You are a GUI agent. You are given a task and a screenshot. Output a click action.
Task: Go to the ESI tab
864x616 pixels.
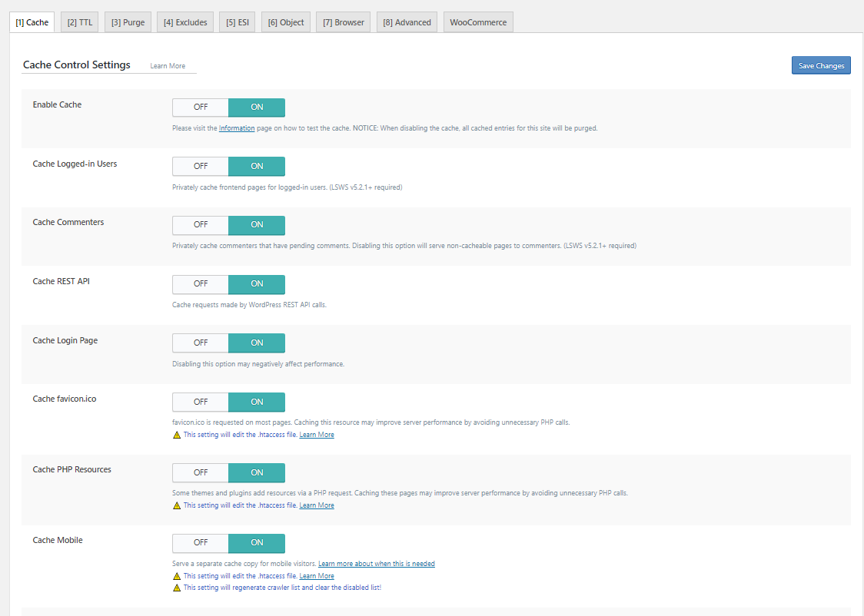[238, 22]
